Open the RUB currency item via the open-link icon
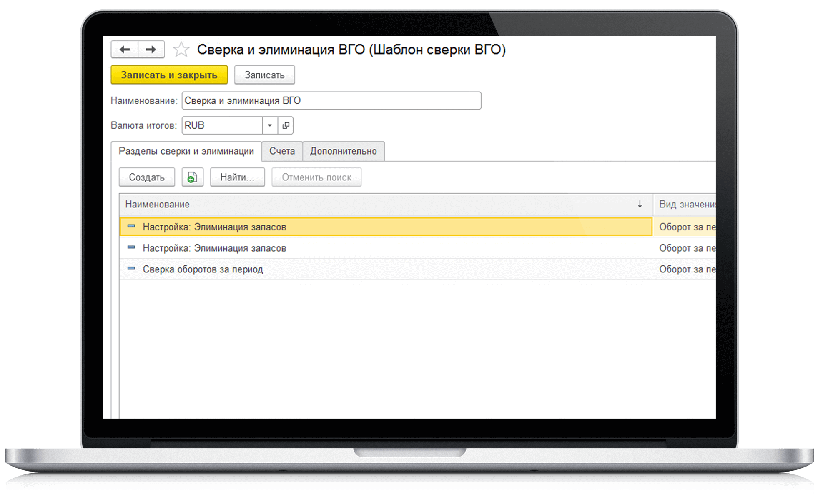The image size is (818, 504). [x=286, y=125]
